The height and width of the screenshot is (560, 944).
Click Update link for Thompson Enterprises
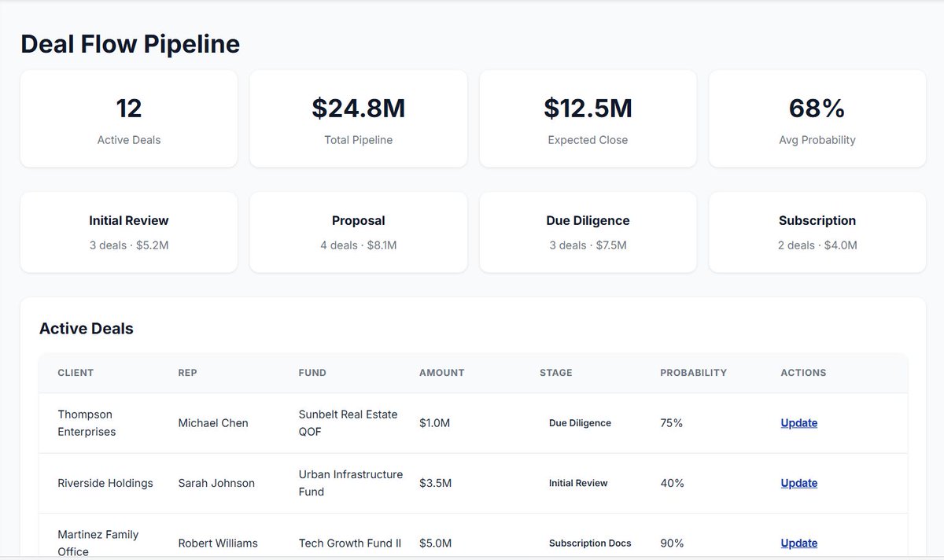tap(798, 423)
